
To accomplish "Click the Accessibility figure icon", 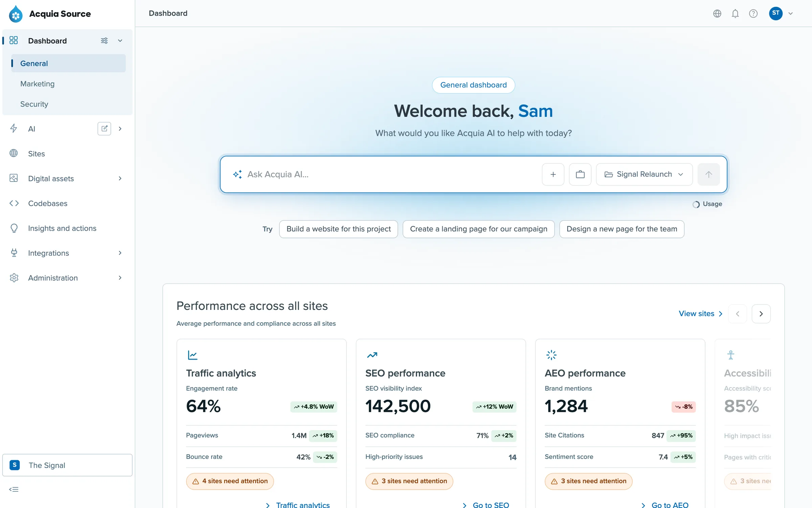I will pos(730,355).
